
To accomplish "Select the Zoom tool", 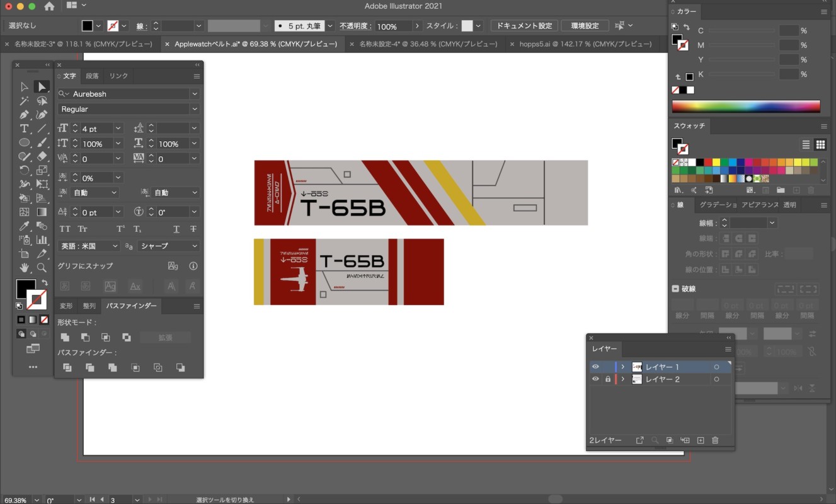I will click(42, 268).
